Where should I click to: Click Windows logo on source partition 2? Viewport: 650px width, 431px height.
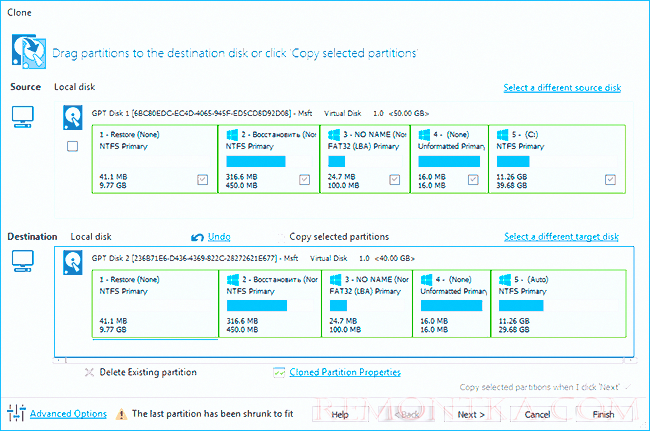(x=232, y=134)
